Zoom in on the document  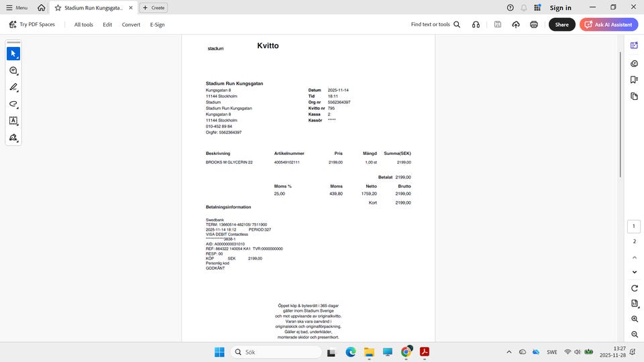point(635,319)
